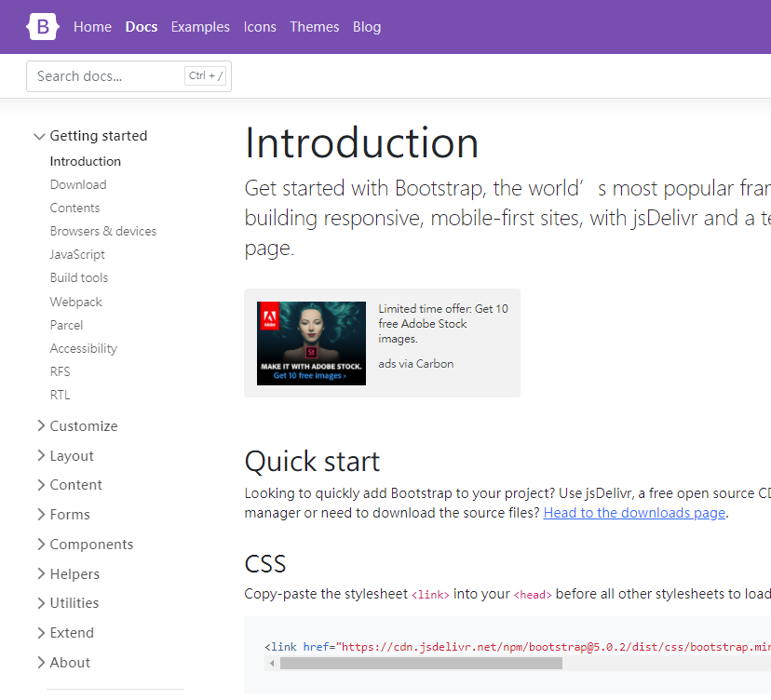The height and width of the screenshot is (700, 771).
Task: Open the Blog nav link
Action: click(367, 27)
